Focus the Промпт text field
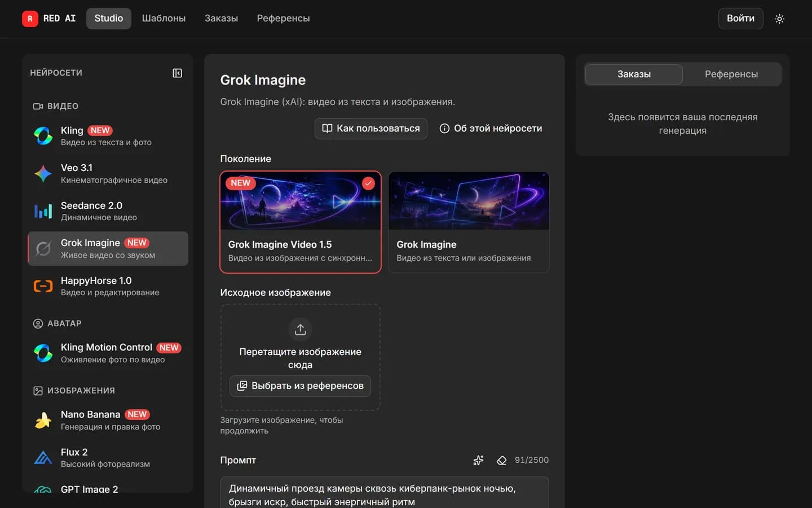Screen dimensions: 812x508 [x=385, y=493]
